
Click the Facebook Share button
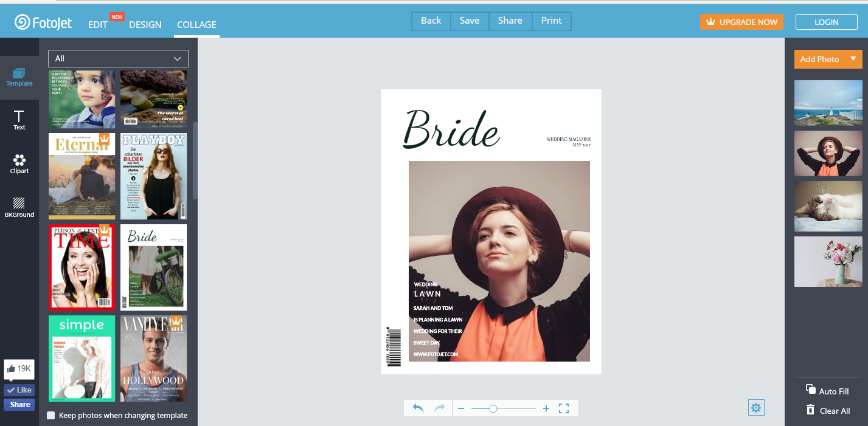(x=19, y=405)
